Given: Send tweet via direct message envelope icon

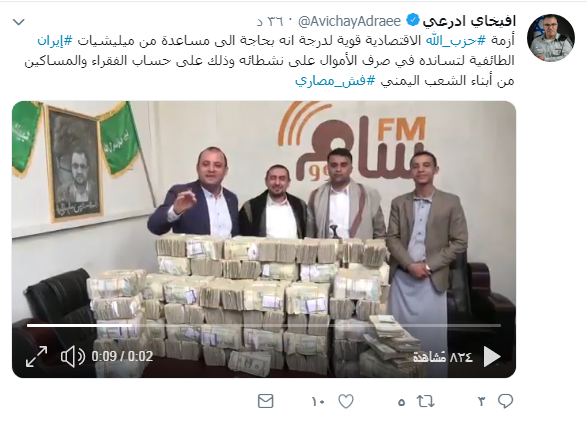Looking at the screenshot, I should (266, 401).
